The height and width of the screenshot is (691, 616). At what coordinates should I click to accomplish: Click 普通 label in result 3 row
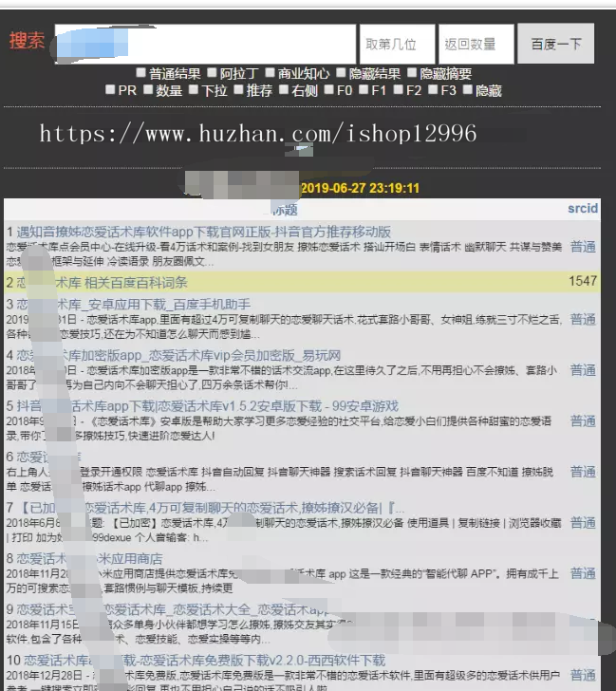click(583, 320)
